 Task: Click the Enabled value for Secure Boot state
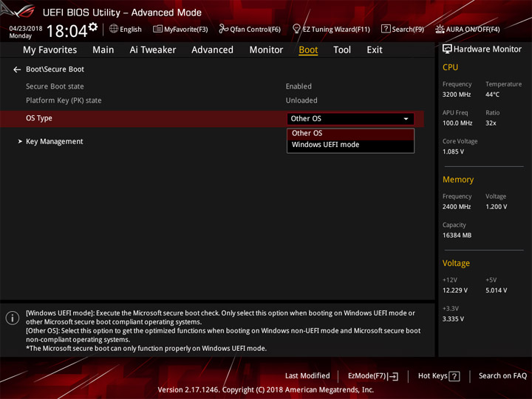(299, 86)
